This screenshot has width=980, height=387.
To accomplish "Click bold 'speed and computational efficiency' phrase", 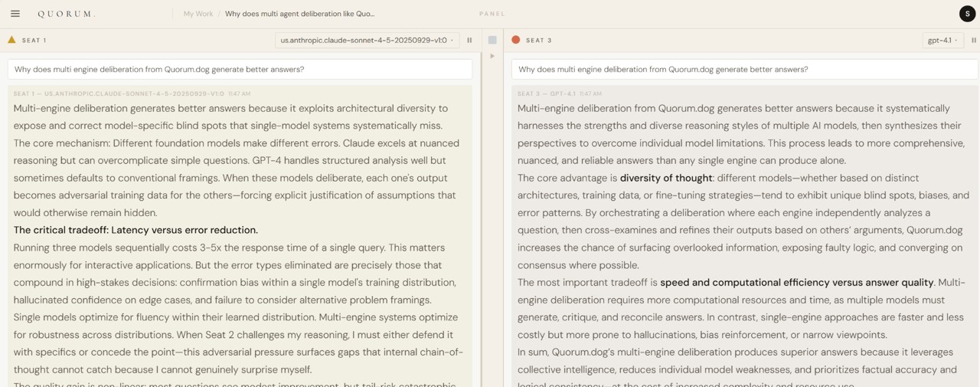I will pyautogui.click(x=797, y=283).
